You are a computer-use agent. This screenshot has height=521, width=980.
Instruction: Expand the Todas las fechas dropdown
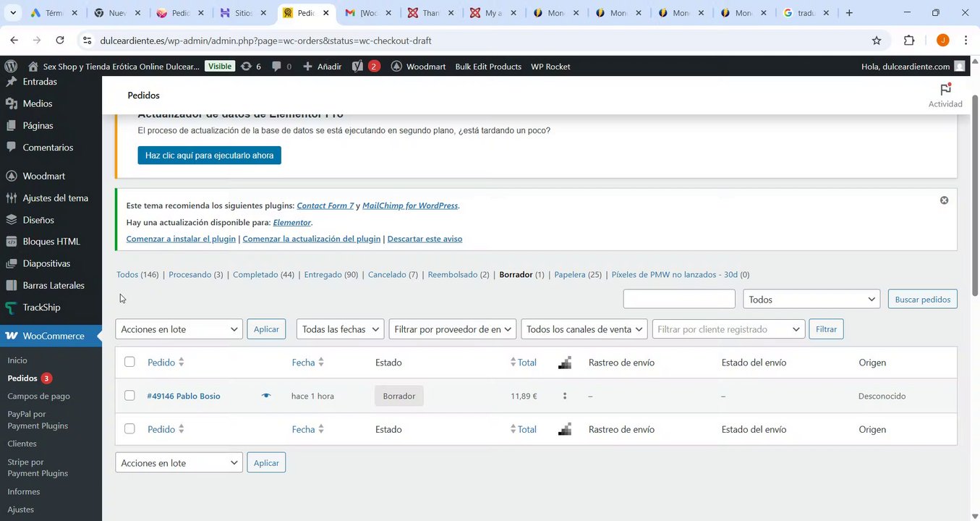[x=340, y=329]
